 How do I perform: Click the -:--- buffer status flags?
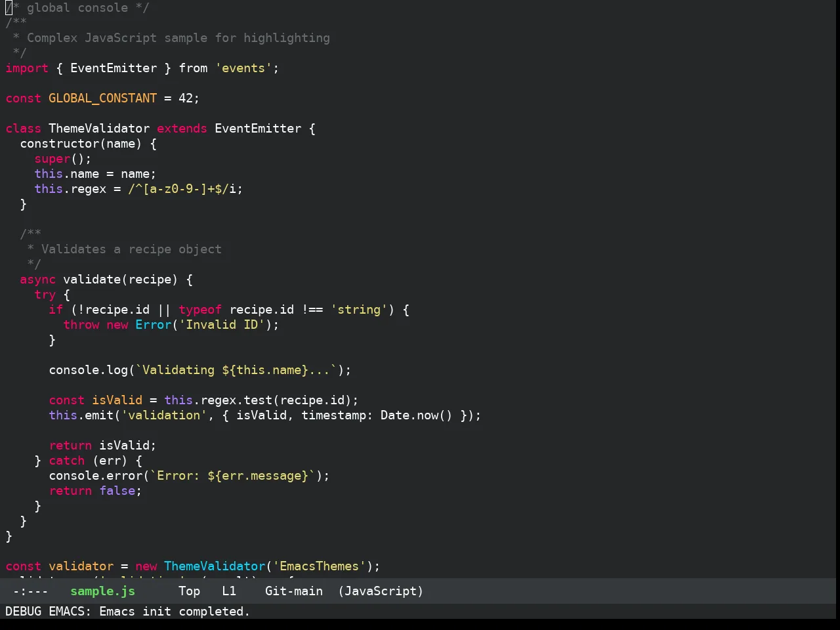[x=30, y=591]
